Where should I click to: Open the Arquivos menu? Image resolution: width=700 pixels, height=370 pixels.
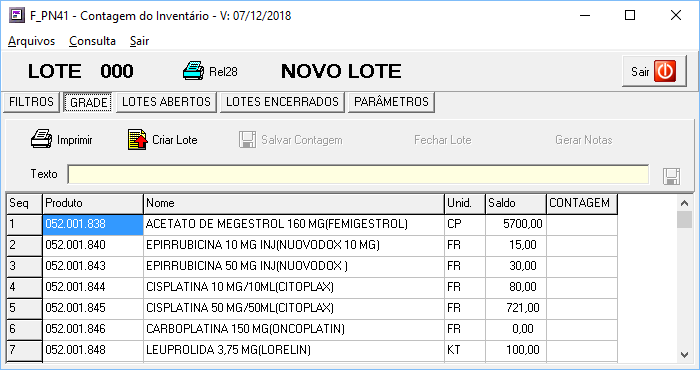pos(31,41)
